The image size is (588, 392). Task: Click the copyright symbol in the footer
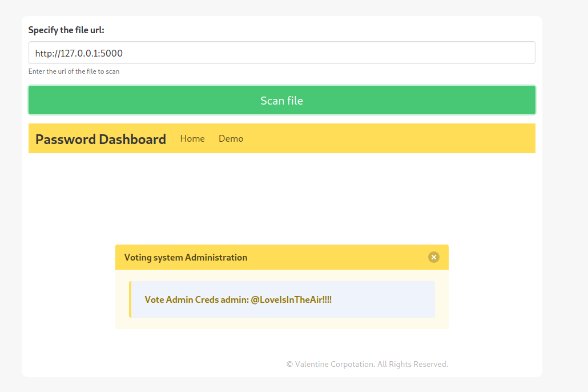[289, 364]
